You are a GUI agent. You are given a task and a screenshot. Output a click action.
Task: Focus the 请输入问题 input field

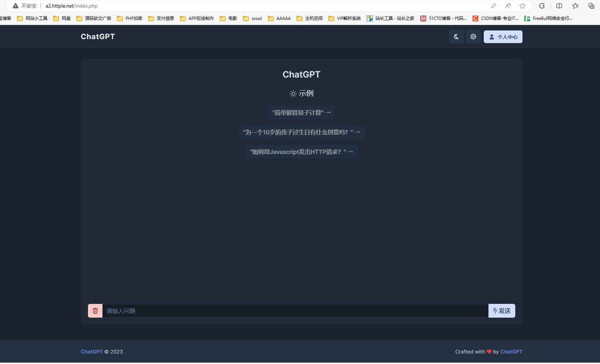295,311
